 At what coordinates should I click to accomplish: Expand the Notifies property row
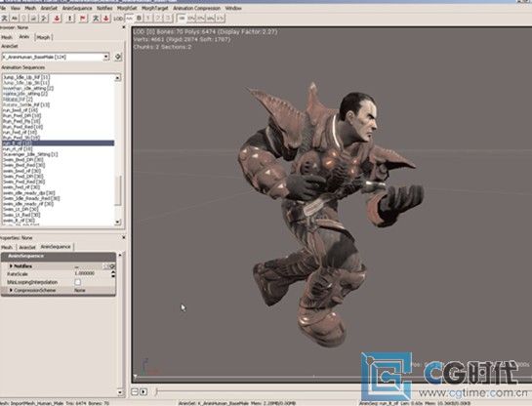[11, 265]
